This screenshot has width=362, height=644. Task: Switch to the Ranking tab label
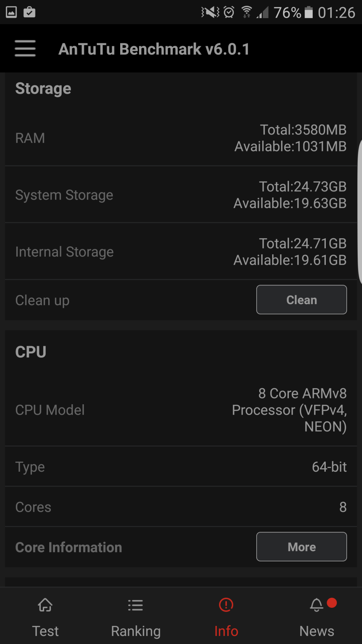point(136,631)
